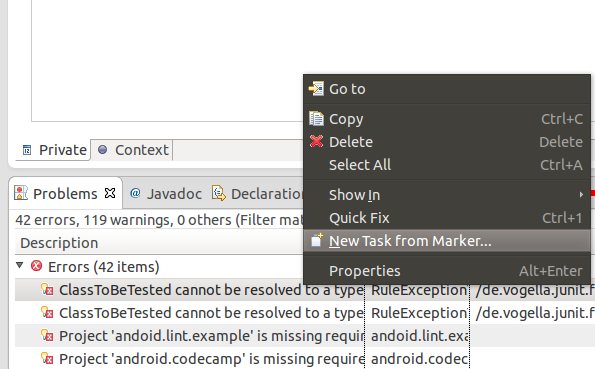Collapse the Errors (42 items) group

coord(20,265)
